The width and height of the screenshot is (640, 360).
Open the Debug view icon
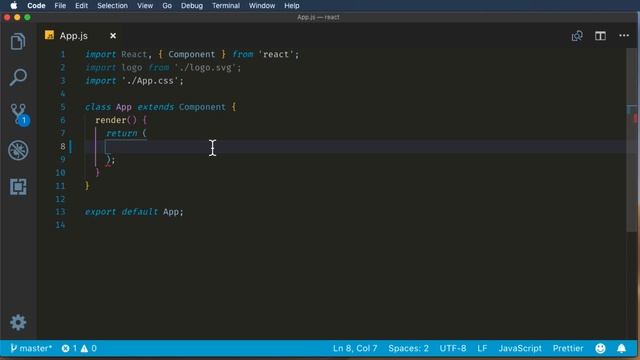(18, 150)
